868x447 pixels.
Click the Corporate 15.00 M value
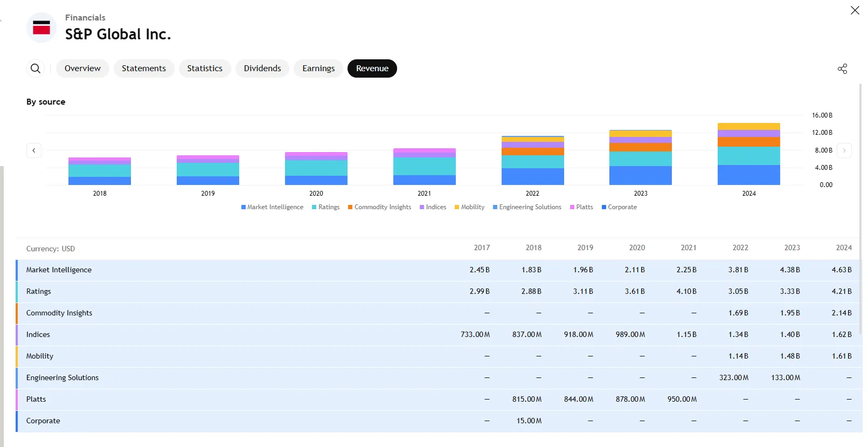click(x=529, y=421)
